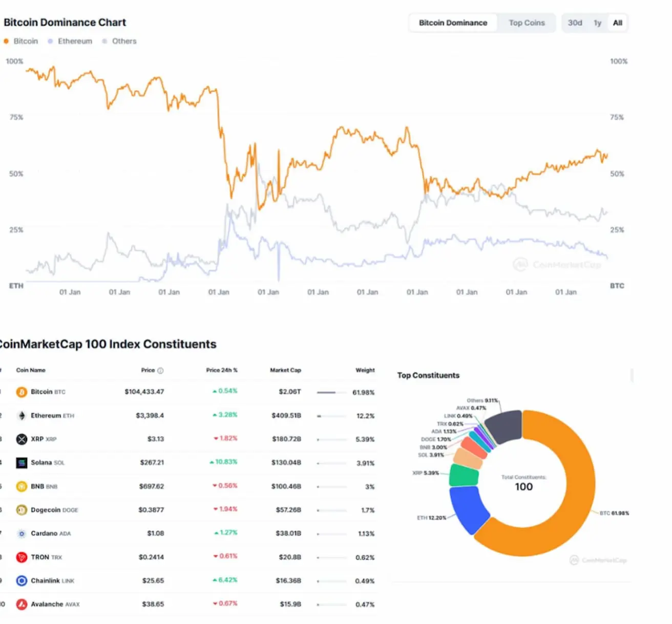This screenshot has width=672, height=624.
Task: Click the Ethereum weight progress bar
Action: click(x=332, y=416)
